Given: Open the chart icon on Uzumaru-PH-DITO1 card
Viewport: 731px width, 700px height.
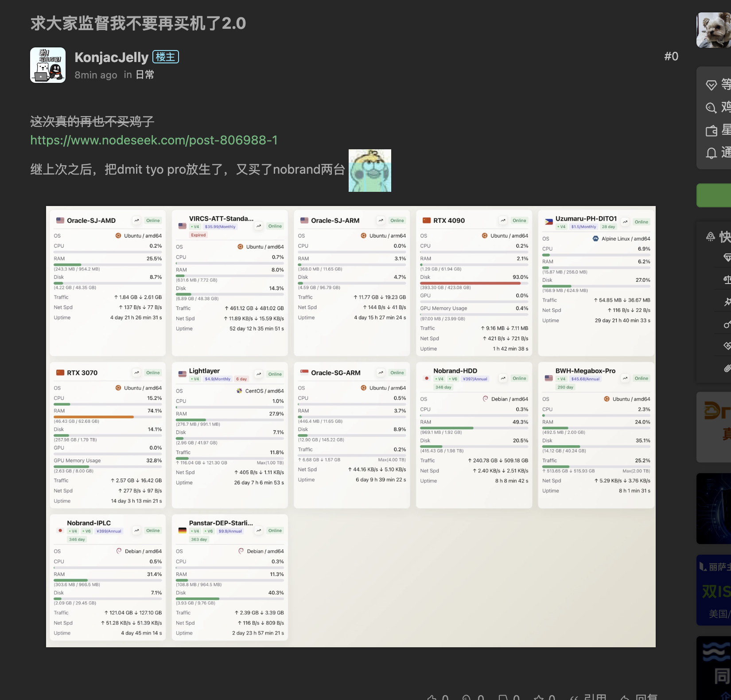Looking at the screenshot, I should point(625,222).
